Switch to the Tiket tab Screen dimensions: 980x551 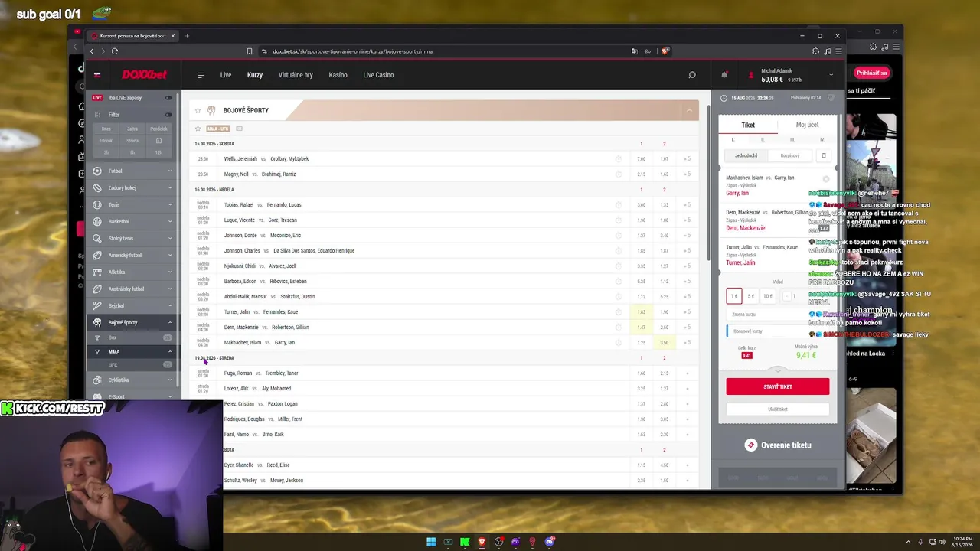(x=748, y=125)
